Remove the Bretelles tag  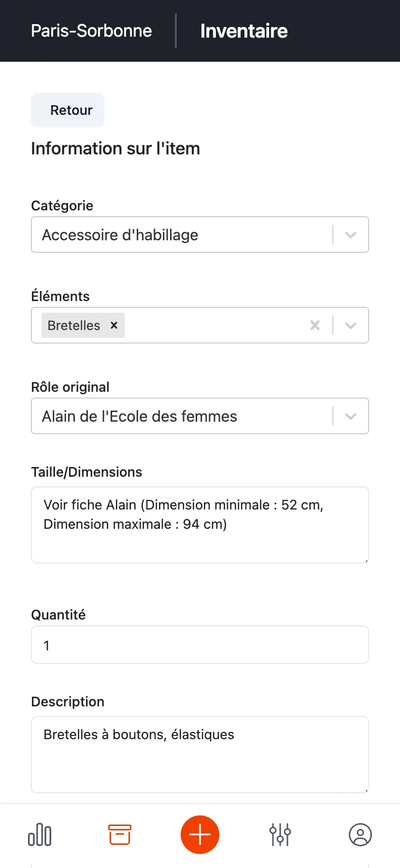pos(114,325)
